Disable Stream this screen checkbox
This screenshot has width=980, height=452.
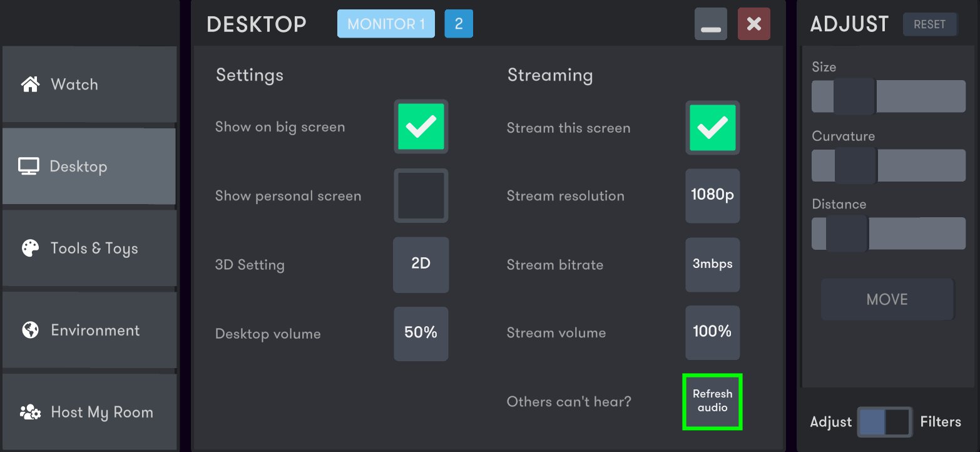[713, 128]
